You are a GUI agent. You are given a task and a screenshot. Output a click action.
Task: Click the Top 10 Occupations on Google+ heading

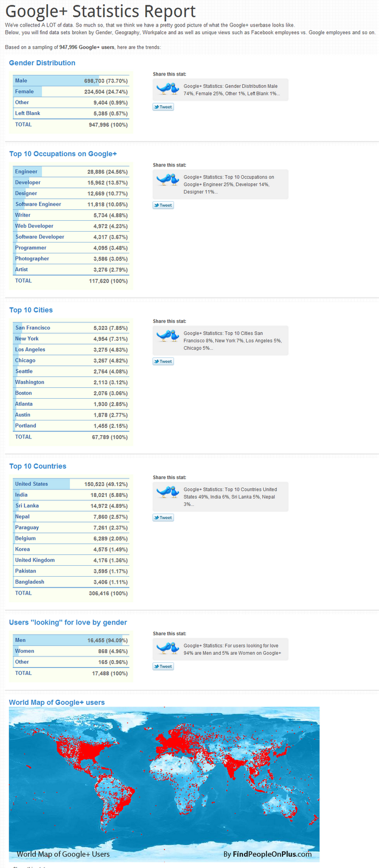[x=63, y=154]
